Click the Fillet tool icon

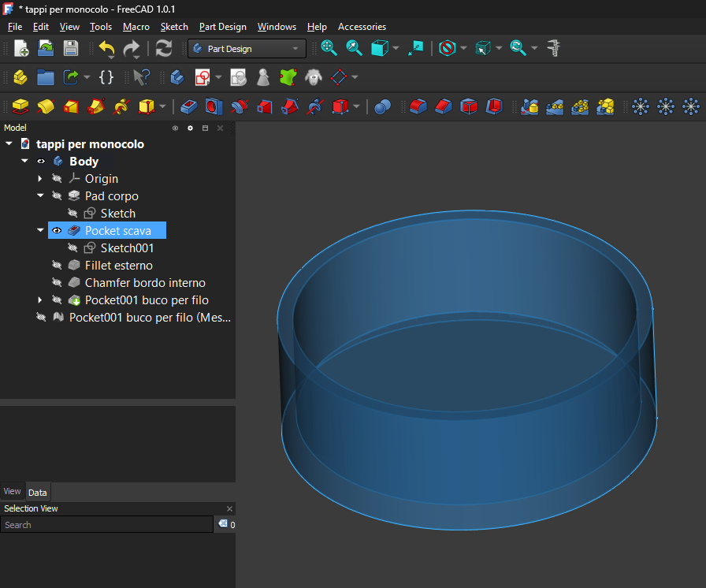pos(418,106)
